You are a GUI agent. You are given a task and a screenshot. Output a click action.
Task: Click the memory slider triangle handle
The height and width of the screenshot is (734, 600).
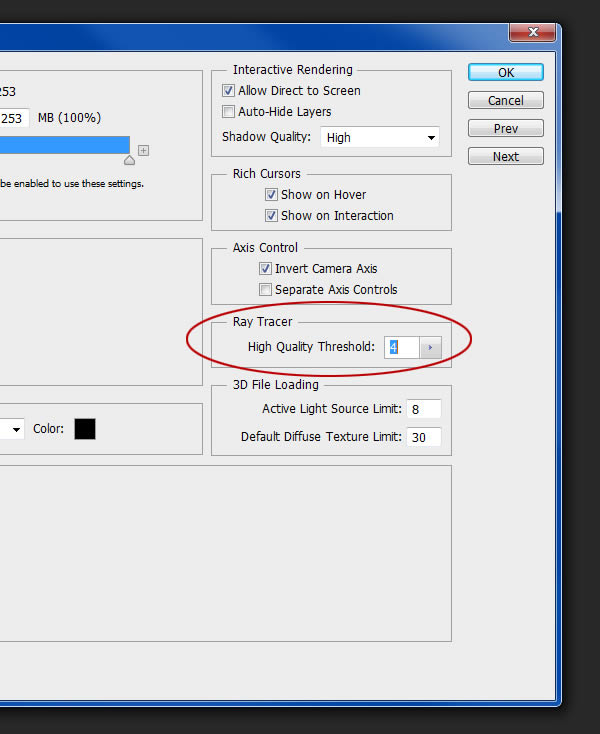(x=129, y=160)
